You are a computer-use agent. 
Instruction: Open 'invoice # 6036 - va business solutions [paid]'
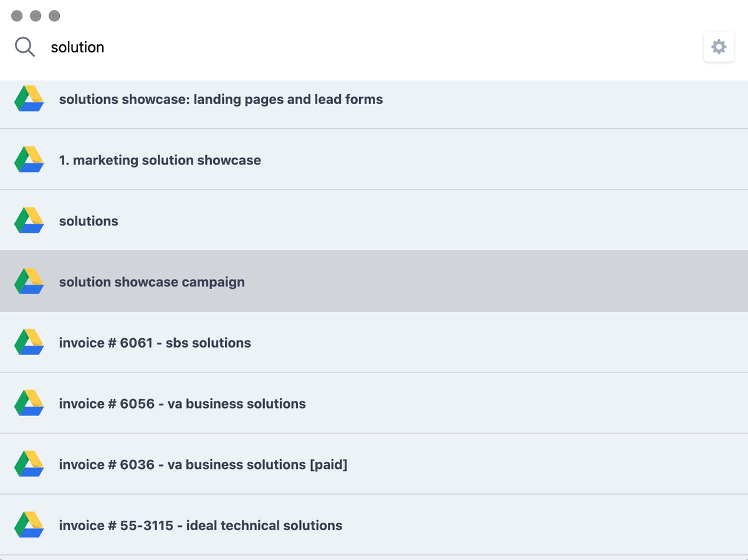[374, 465]
